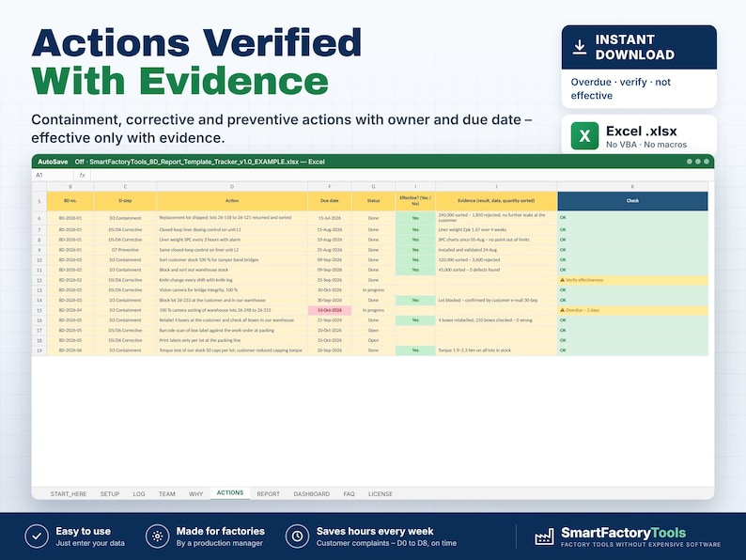Click row number 15 header

[x=39, y=310]
